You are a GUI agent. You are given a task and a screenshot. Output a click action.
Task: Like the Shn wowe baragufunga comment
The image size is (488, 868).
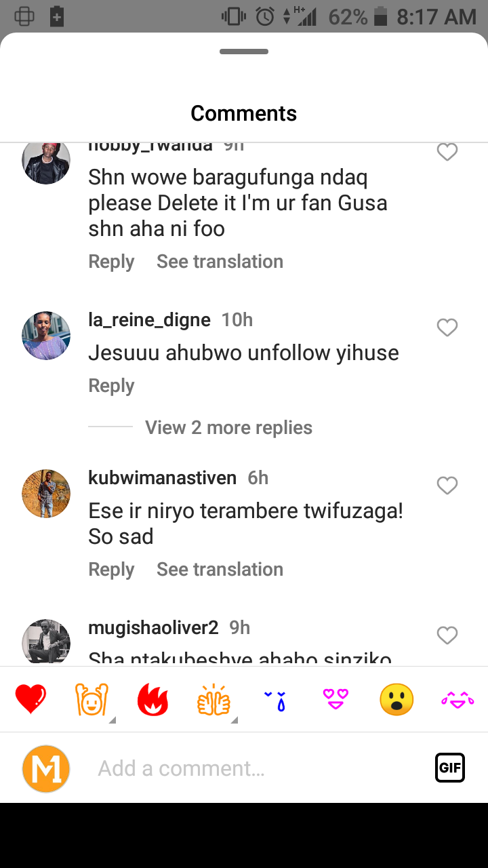pyautogui.click(x=447, y=153)
